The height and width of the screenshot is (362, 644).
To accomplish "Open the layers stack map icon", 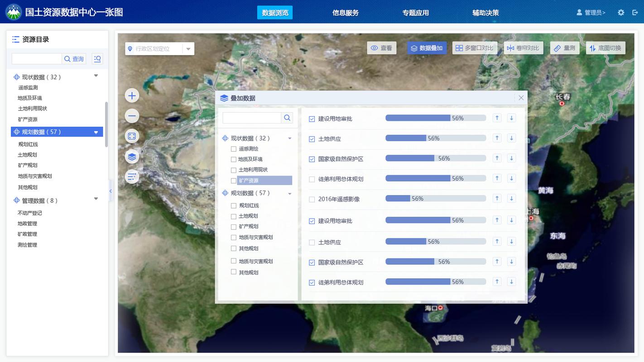I will (132, 157).
